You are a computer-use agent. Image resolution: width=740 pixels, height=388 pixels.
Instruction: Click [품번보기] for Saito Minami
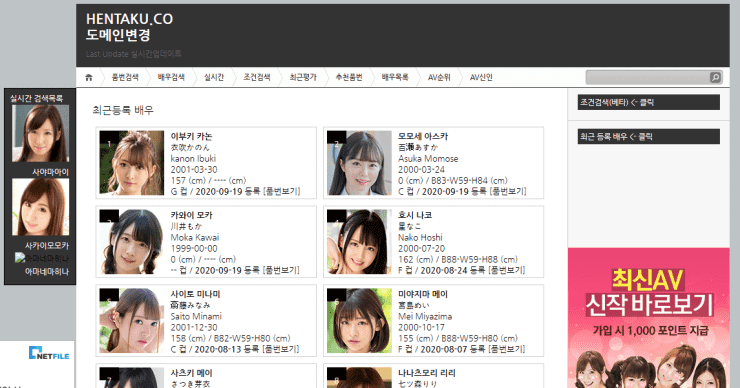pos(281,349)
